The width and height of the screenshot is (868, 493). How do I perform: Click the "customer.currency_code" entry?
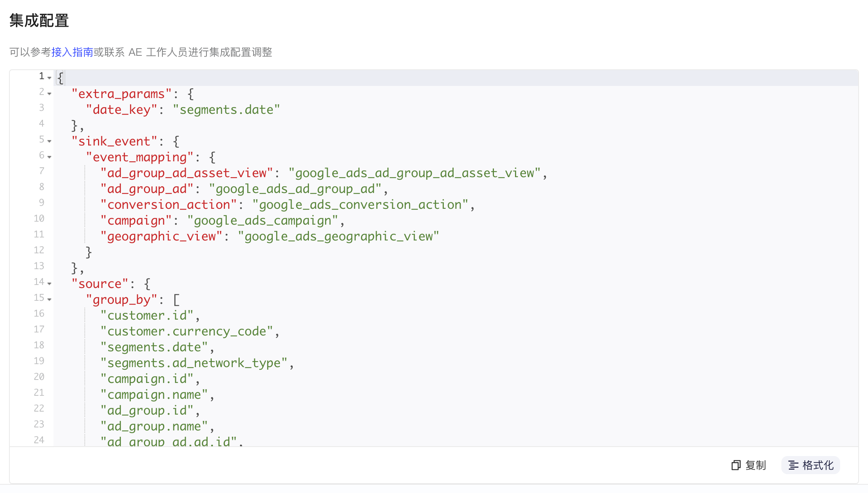click(186, 331)
